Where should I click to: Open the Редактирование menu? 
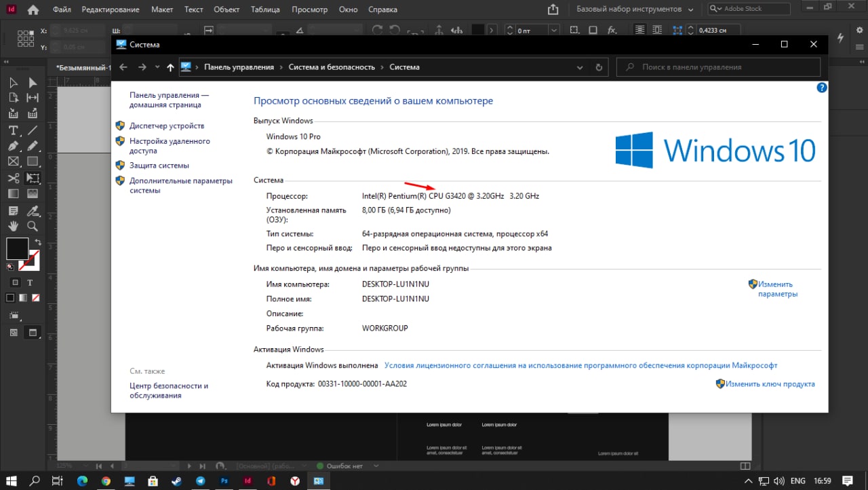111,10
